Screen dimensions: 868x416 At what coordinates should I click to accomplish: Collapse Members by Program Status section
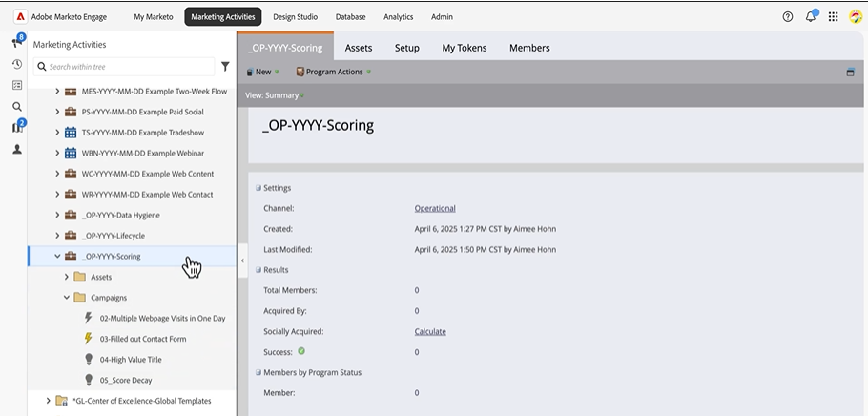(x=258, y=372)
